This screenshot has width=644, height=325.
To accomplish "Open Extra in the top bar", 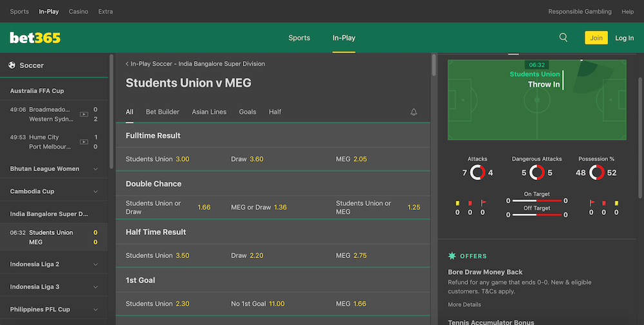I will (106, 12).
